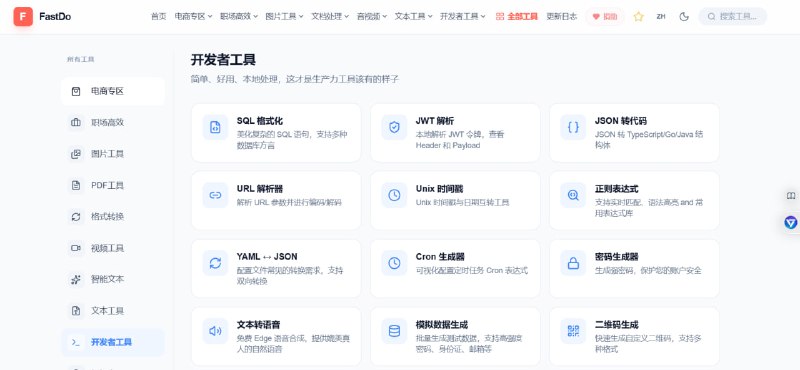Open the Unix 时间戳 clock icon
The width and height of the screenshot is (800, 370).
click(394, 195)
